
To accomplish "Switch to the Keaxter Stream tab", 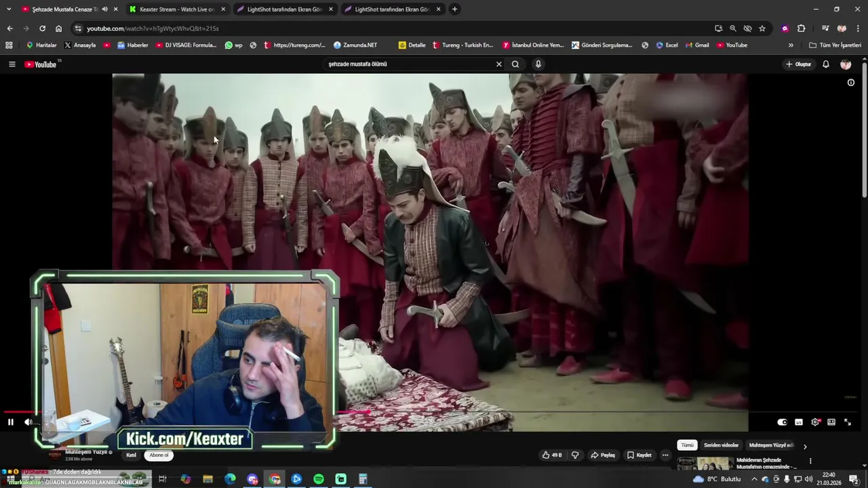I will coord(177,9).
